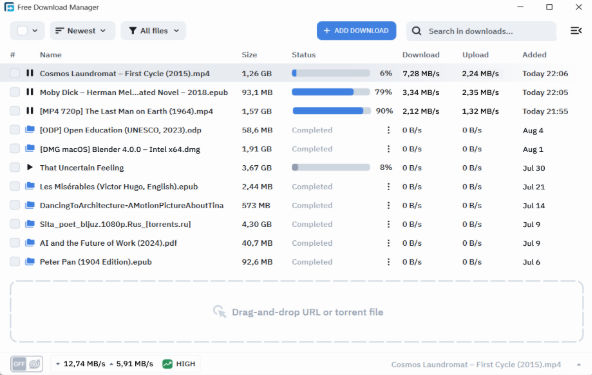This screenshot has width=592, height=375.
Task: Click The Last Man on Earth 90% progress bar
Action: [331, 111]
